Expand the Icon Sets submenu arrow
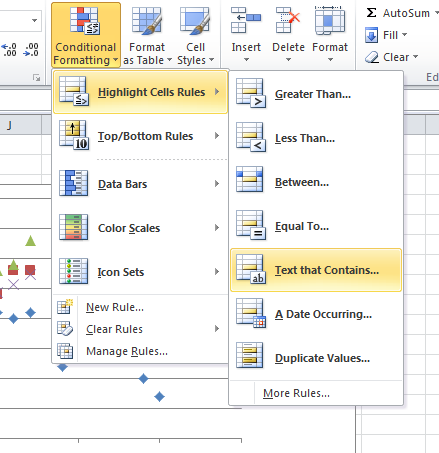 (x=217, y=272)
